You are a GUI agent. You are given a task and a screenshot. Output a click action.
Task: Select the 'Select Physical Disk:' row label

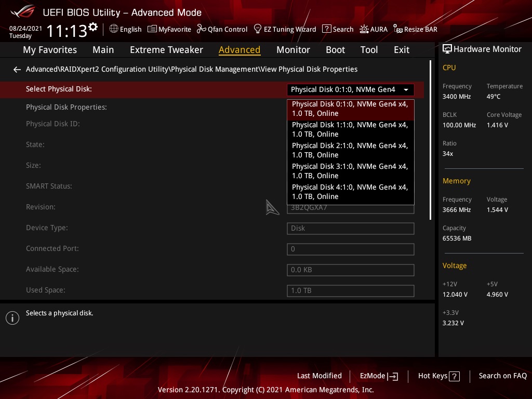click(x=59, y=89)
